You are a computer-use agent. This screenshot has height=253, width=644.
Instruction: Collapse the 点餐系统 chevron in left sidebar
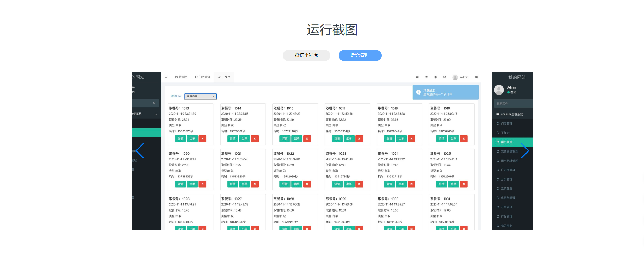(x=157, y=114)
